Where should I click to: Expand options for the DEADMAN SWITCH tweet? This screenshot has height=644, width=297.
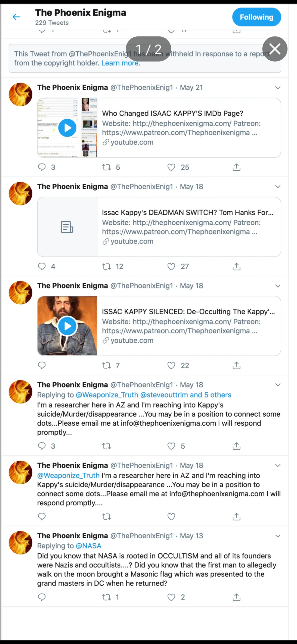[x=278, y=187]
